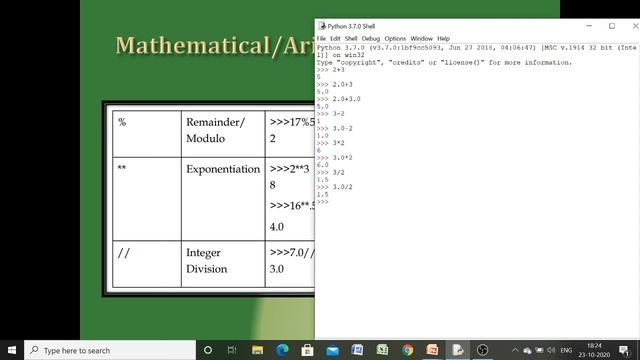640x360 pixels.
Task: Launch Microsoft Edge from the taskbar
Action: [282, 350]
